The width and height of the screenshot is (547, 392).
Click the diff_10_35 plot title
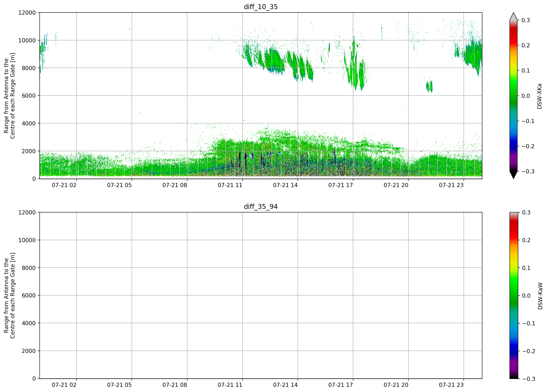pyautogui.click(x=261, y=7)
